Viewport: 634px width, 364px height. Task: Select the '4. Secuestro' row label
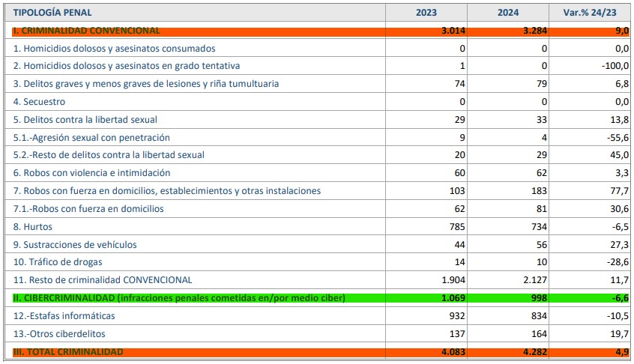39,102
